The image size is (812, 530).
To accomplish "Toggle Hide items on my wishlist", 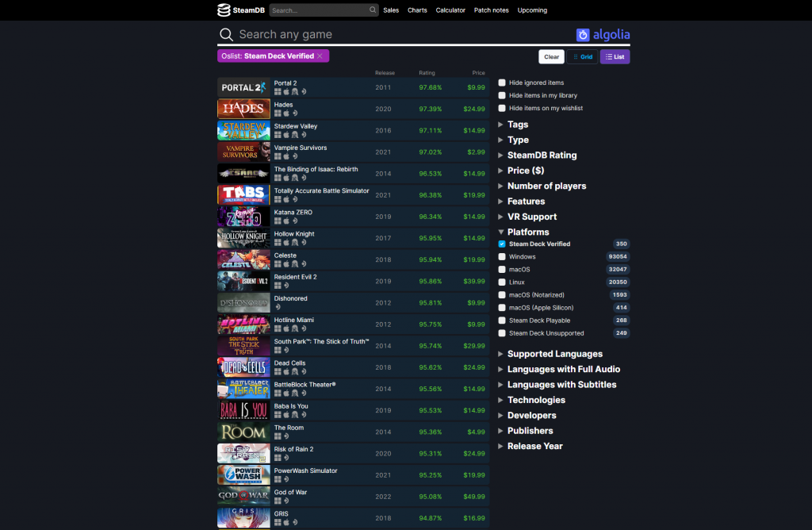I will click(502, 108).
